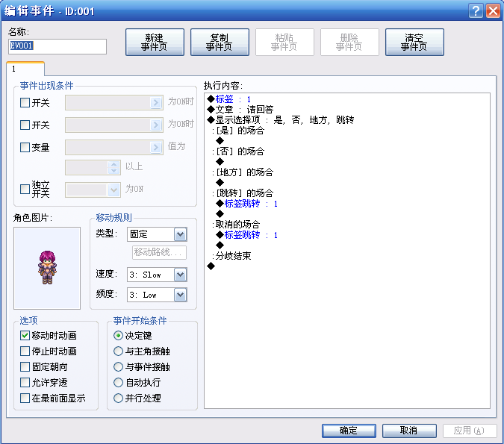Select 标签跳转 : 1 under 取消 branch
Image resolution: width=504 pixels, height=444 pixels.
[247, 235]
